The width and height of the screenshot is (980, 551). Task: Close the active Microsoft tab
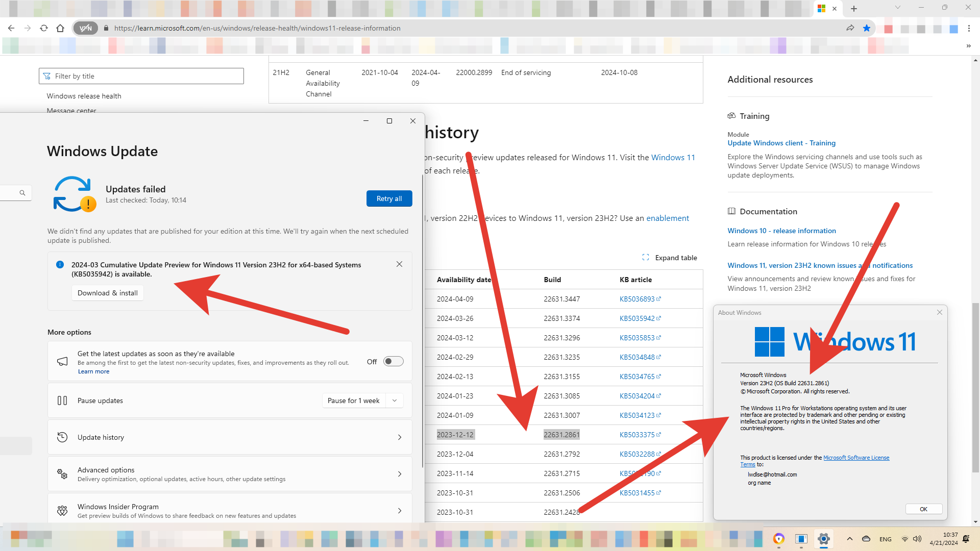tap(835, 9)
